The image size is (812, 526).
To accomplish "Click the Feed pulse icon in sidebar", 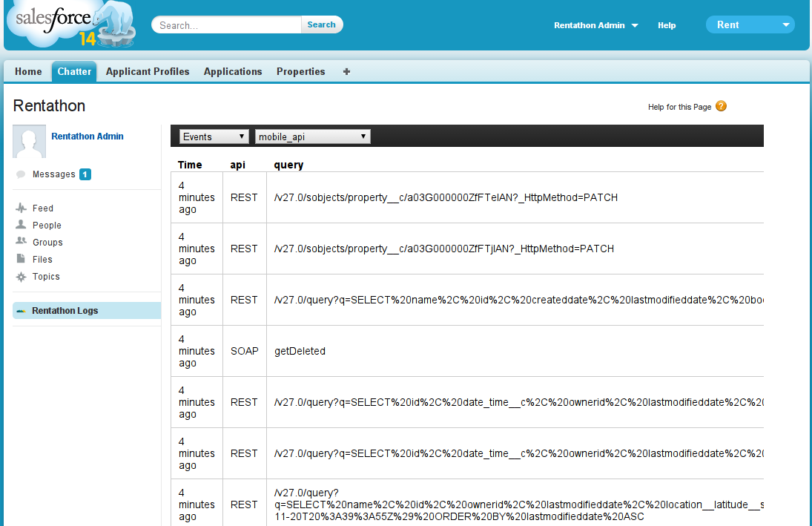I will point(21,208).
